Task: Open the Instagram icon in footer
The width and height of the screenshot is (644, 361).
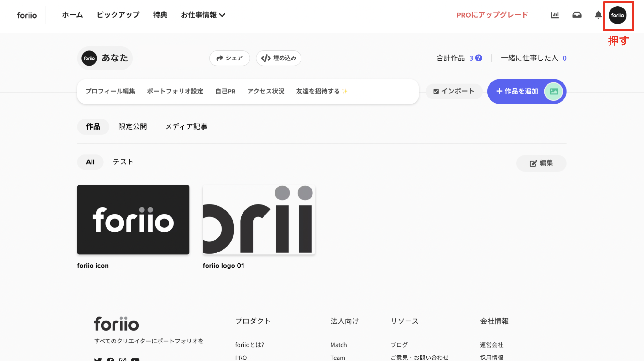Action: (x=123, y=359)
